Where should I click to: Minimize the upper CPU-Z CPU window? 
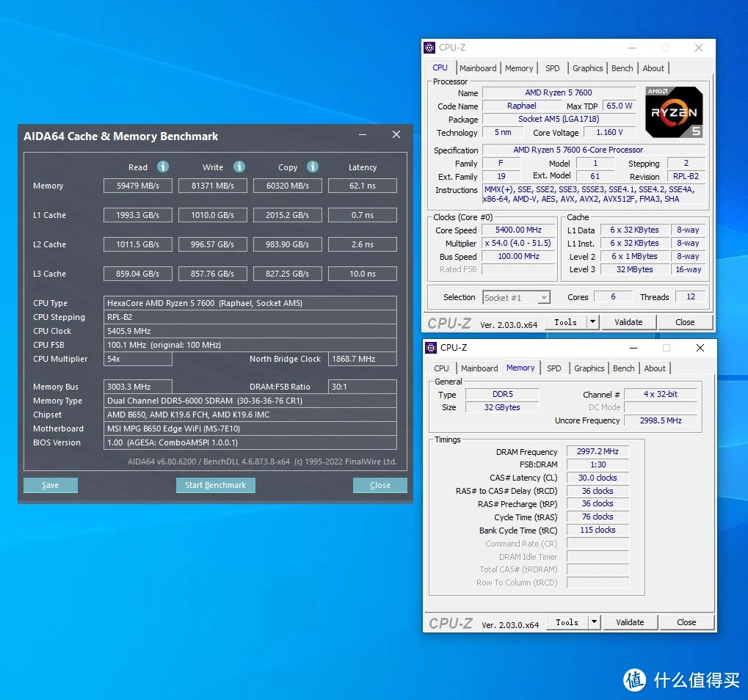tap(632, 48)
